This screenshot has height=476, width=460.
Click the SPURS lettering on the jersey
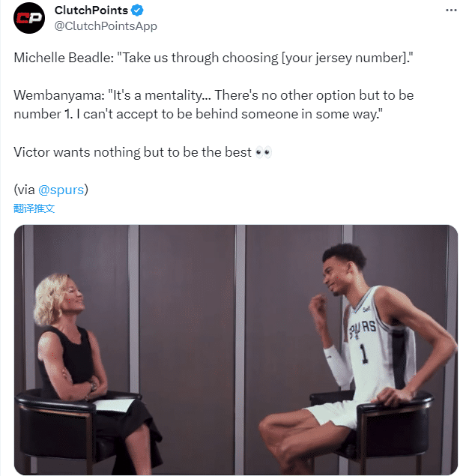[363, 329]
